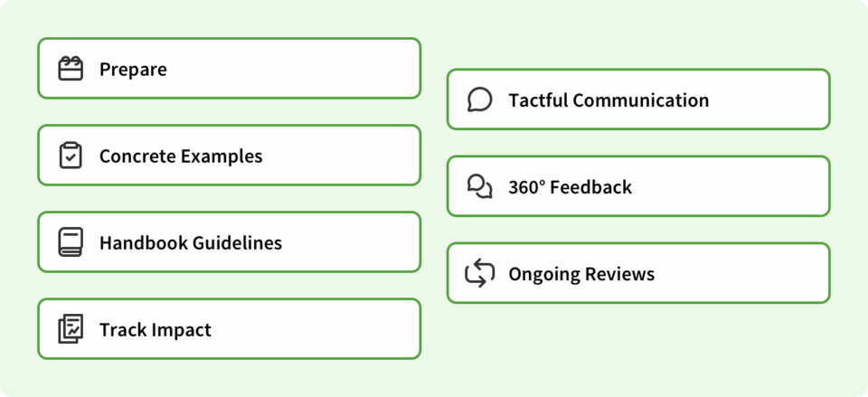Click empty space inside the Tactful Communication card
This screenshot has height=397, width=868.
pos(769,99)
